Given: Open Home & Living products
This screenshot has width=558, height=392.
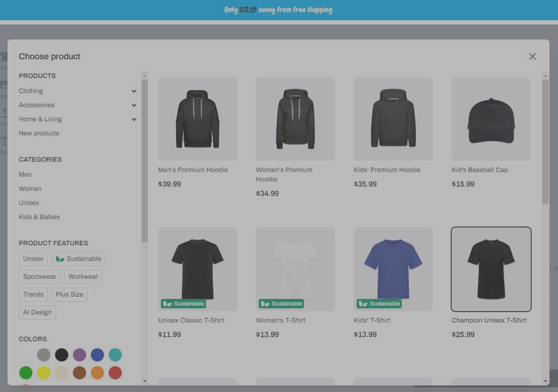Looking at the screenshot, I should [40, 119].
